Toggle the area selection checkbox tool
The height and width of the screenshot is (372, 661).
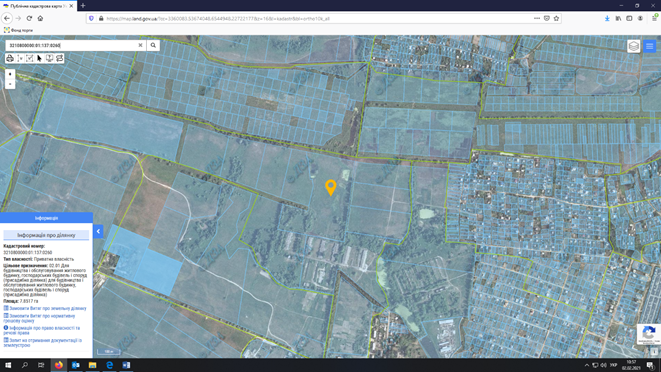click(30, 58)
